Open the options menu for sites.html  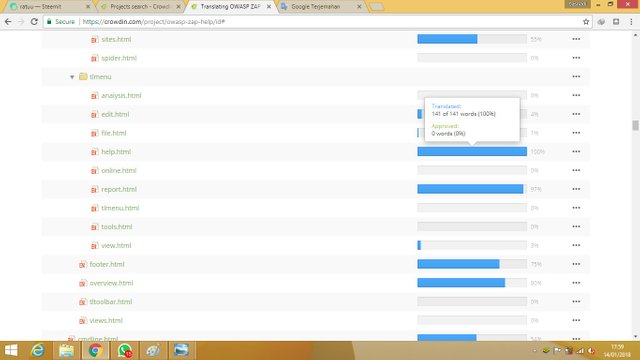[x=576, y=39]
